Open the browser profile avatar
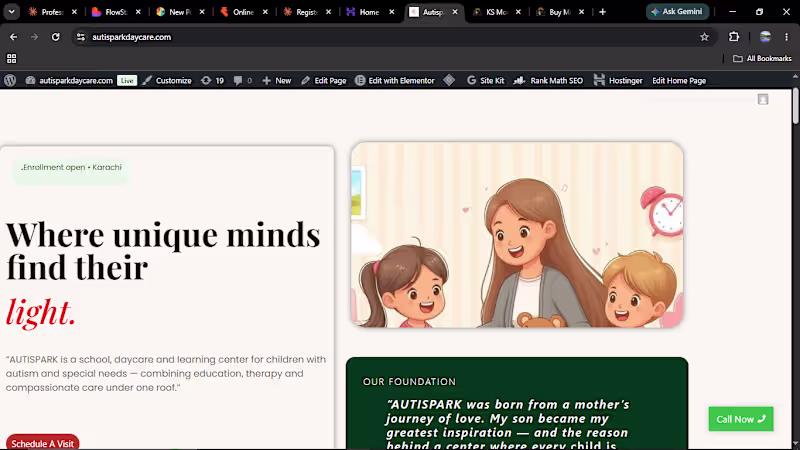Image resolution: width=800 pixels, height=450 pixels. (x=765, y=37)
